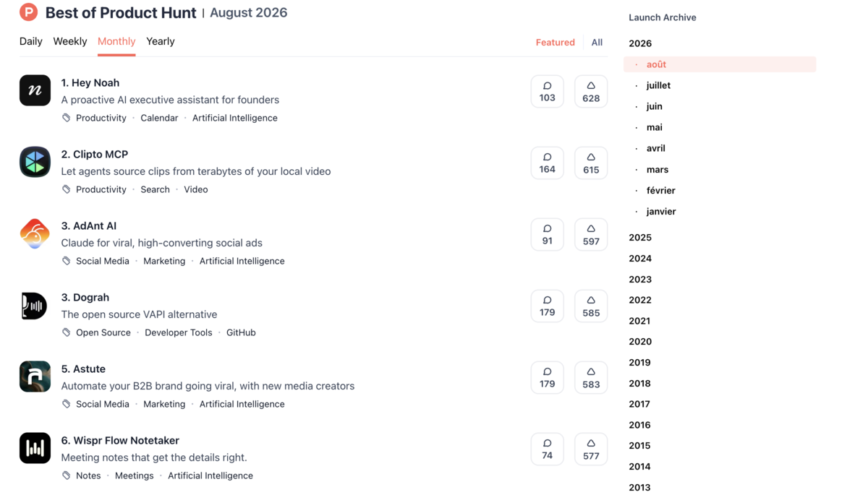Screen dimensions: 868x495
Task: Upvote Dograh with 585 votes
Action: click(x=591, y=306)
